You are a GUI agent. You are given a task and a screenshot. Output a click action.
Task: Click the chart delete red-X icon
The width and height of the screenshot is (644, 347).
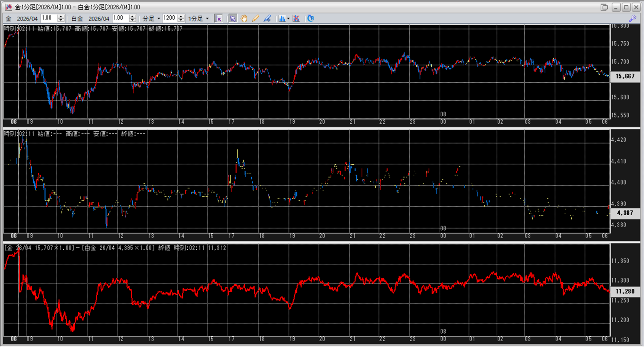tap(296, 19)
